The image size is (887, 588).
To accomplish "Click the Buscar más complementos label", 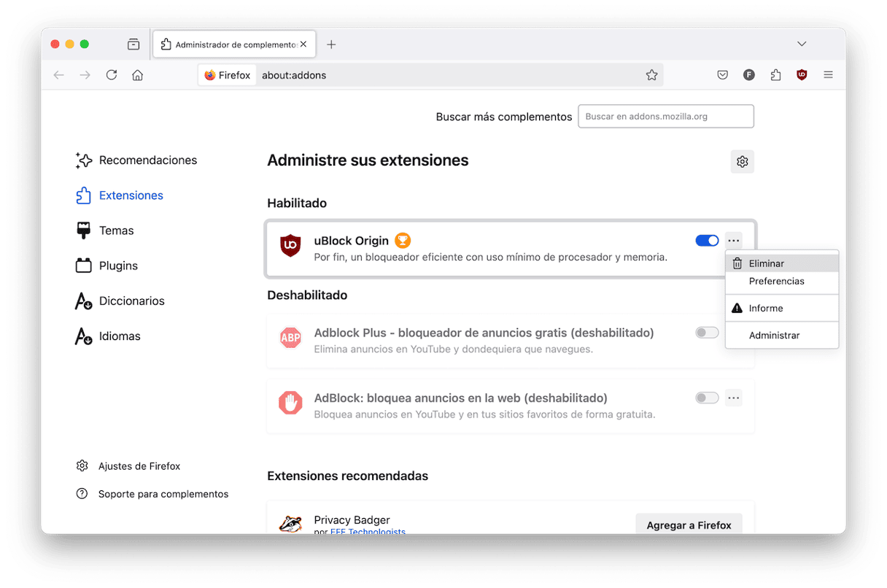I will pyautogui.click(x=504, y=117).
